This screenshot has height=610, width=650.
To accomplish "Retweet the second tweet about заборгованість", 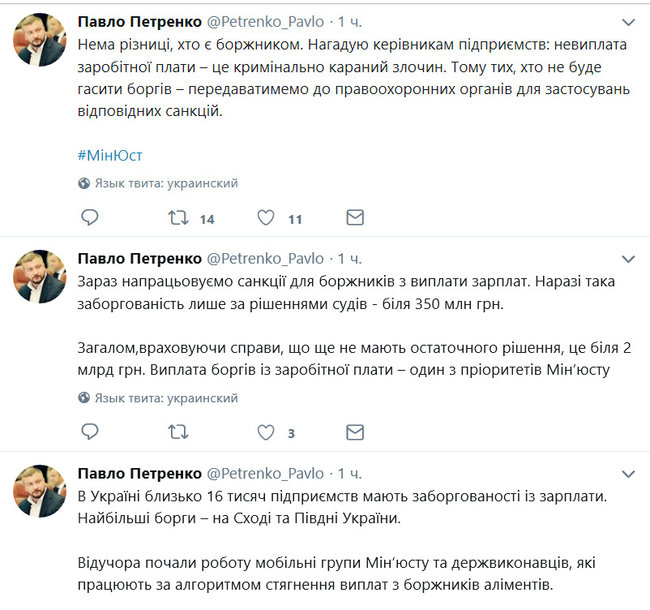I will click(177, 432).
